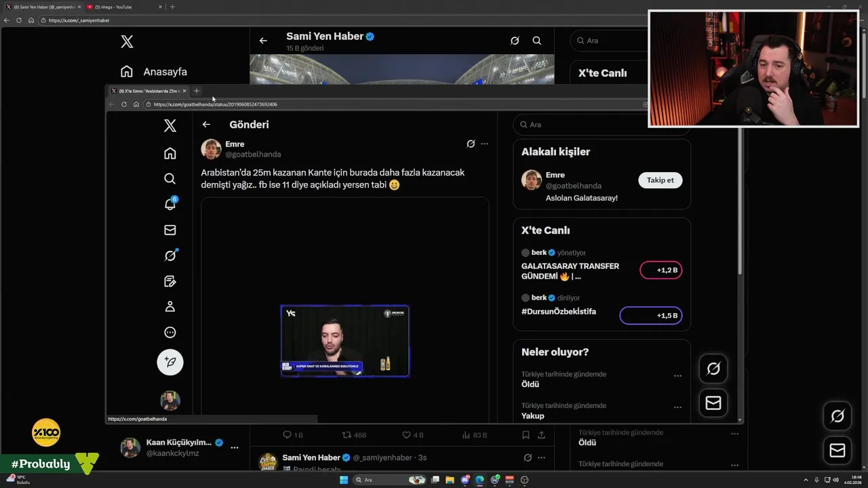The height and width of the screenshot is (488, 868).
Task: Open Emre's avatar on the post
Action: coord(211,149)
